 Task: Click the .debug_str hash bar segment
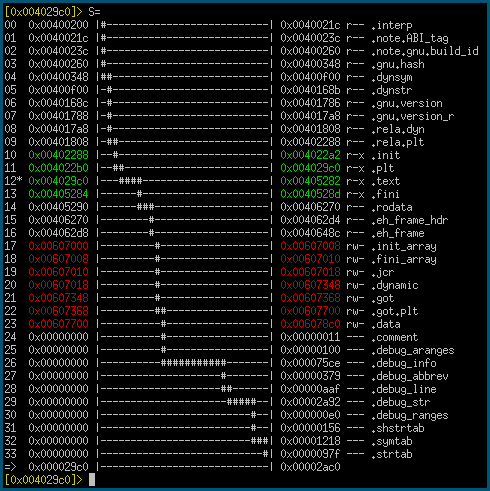tap(241, 402)
